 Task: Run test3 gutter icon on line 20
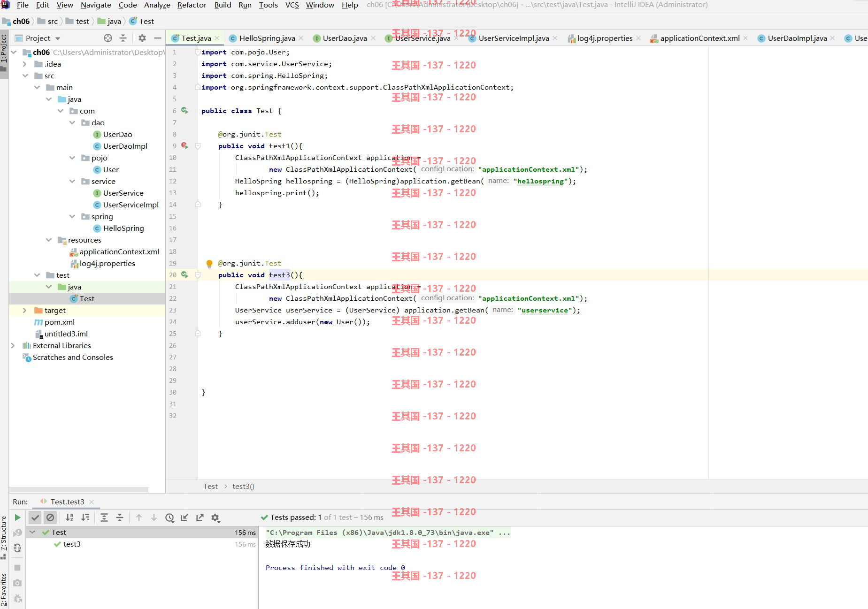tap(184, 274)
